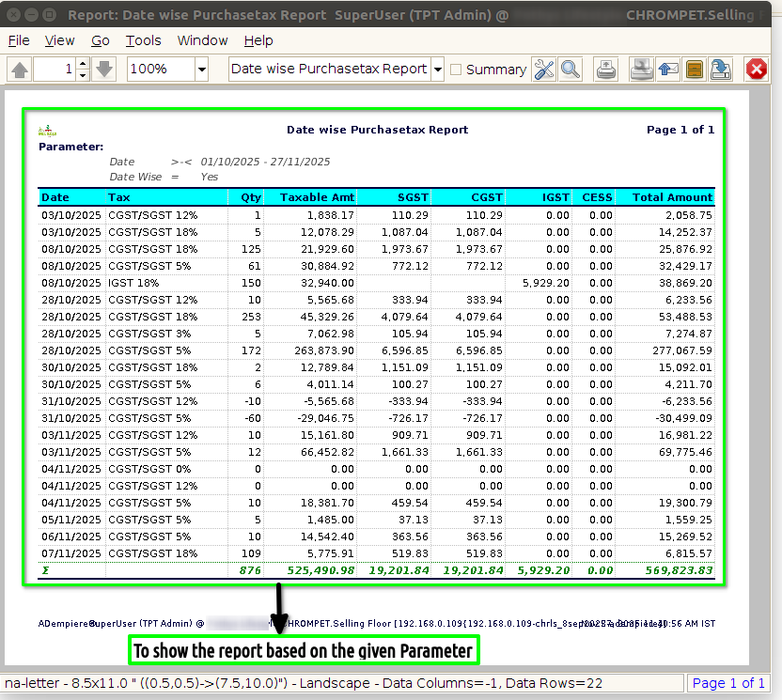The image size is (782, 700).
Task: Click total amount 2,058.75
Action: click(x=689, y=215)
